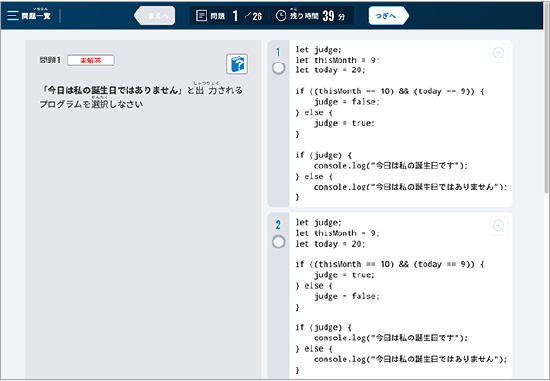Click 'judge = true;' line in answer 2
Viewport: 550px width, 381px height.
pos(344,275)
